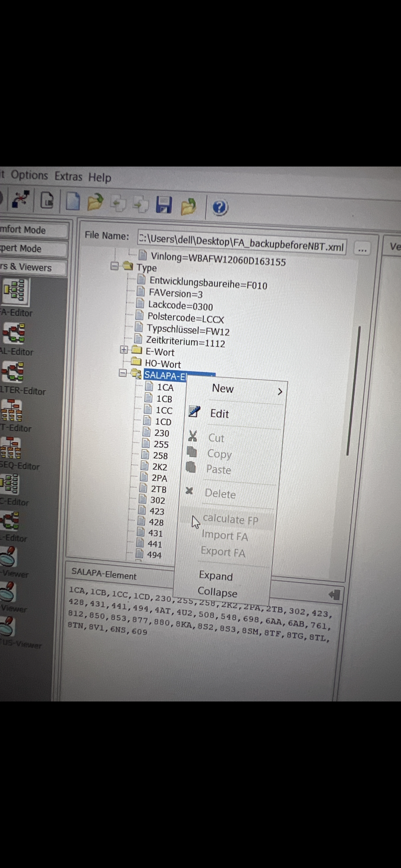This screenshot has width=401, height=868.
Task: Expand the E-Wort folder node
Action: tap(124, 349)
